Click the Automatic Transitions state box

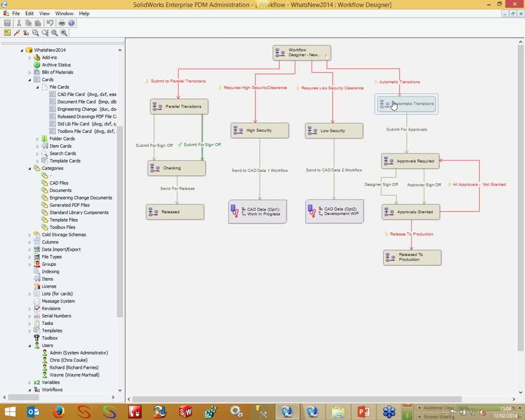click(x=406, y=103)
